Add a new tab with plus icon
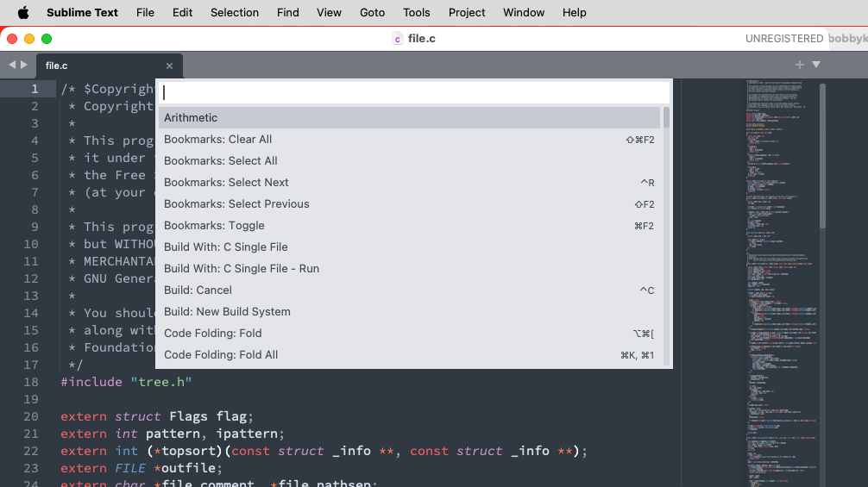This screenshot has width=868, height=487. (x=799, y=65)
